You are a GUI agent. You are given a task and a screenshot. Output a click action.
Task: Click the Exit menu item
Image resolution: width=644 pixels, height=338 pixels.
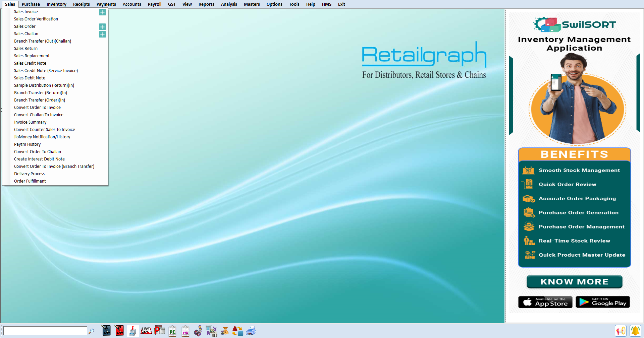pyautogui.click(x=341, y=4)
